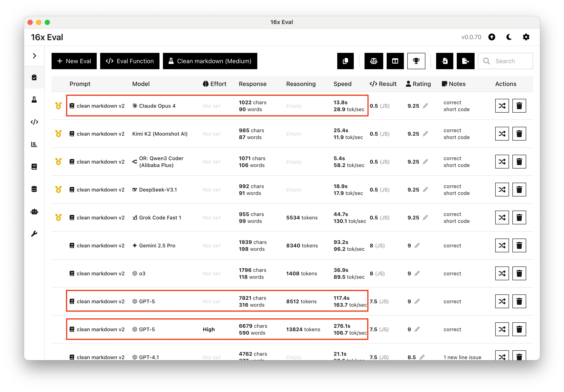Screen dimensions: 564x392
Task: Delete the o3 evaluation
Action: coord(519,273)
